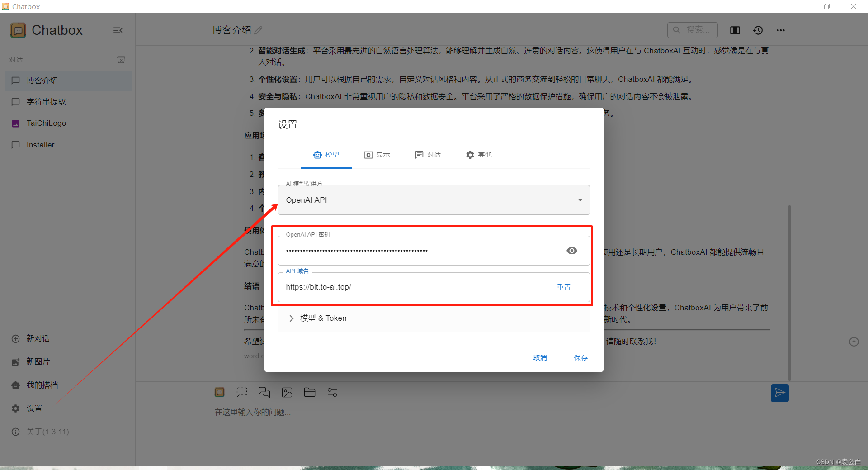Collapse the sidebar using the menu icon
This screenshot has width=868, height=470.
tap(118, 30)
